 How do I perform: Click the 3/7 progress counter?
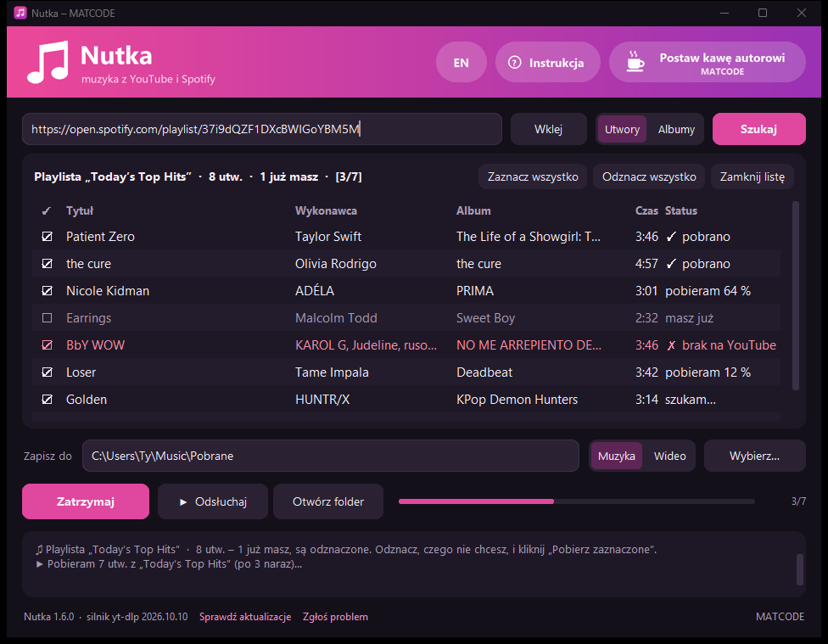798,501
